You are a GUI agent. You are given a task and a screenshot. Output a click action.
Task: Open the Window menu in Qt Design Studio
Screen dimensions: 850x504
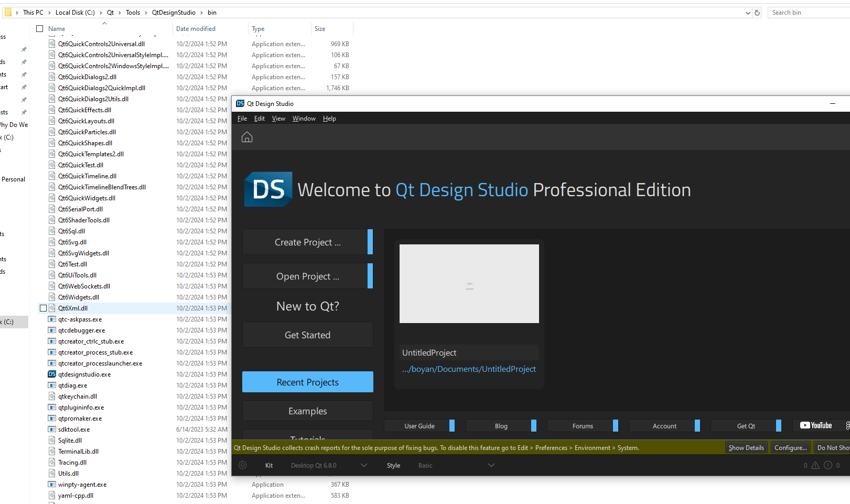pos(304,119)
